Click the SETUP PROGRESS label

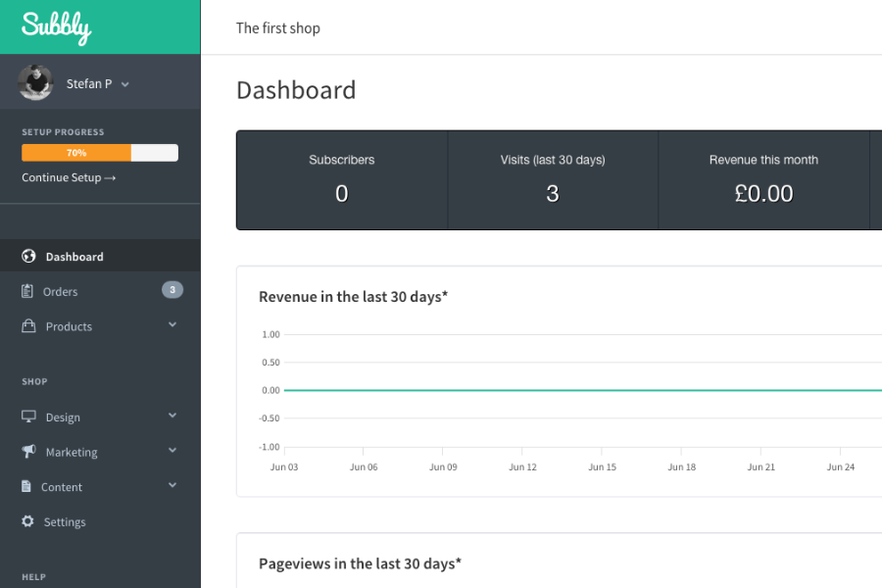pyautogui.click(x=63, y=131)
